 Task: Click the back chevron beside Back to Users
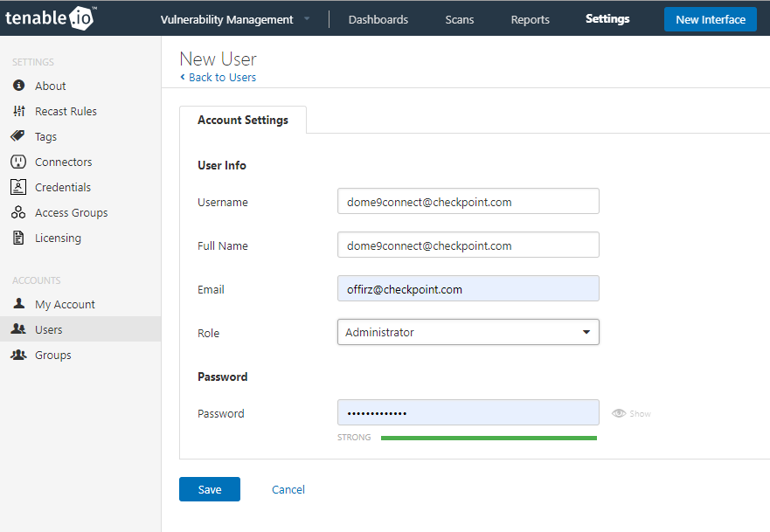[183, 77]
